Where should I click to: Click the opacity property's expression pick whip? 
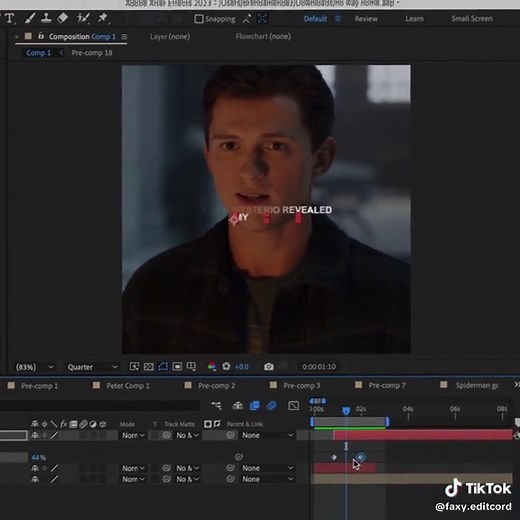(x=238, y=457)
